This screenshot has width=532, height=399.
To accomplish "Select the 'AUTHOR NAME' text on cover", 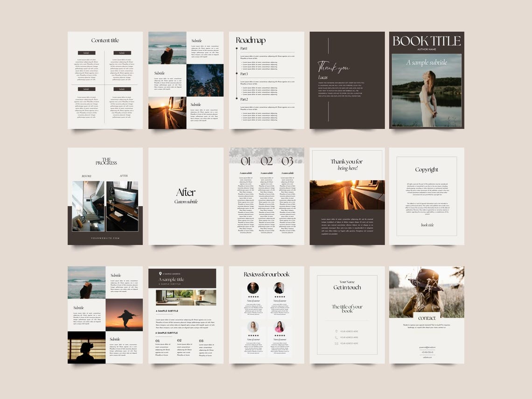I will pos(427,49).
